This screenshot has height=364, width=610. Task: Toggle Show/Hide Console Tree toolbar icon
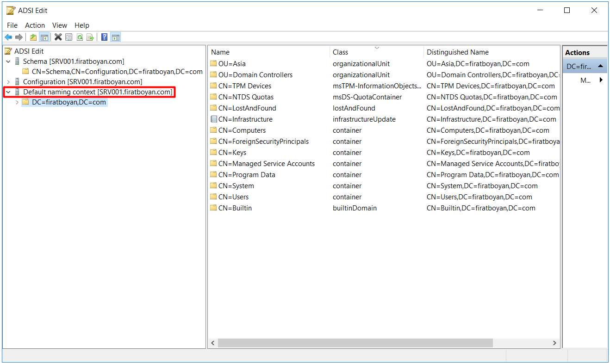pyautogui.click(x=44, y=37)
